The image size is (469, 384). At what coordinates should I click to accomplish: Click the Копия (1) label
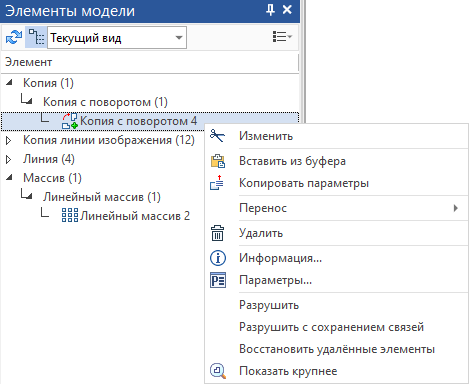(48, 83)
